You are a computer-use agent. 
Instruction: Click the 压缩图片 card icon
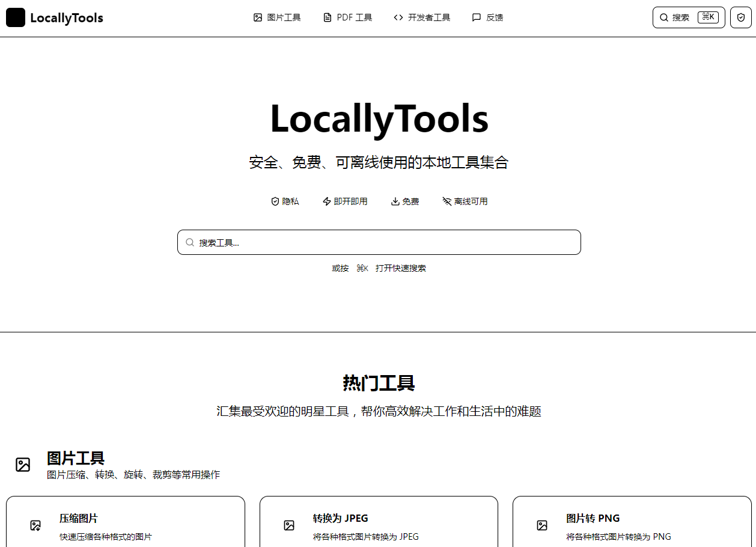[x=35, y=525]
